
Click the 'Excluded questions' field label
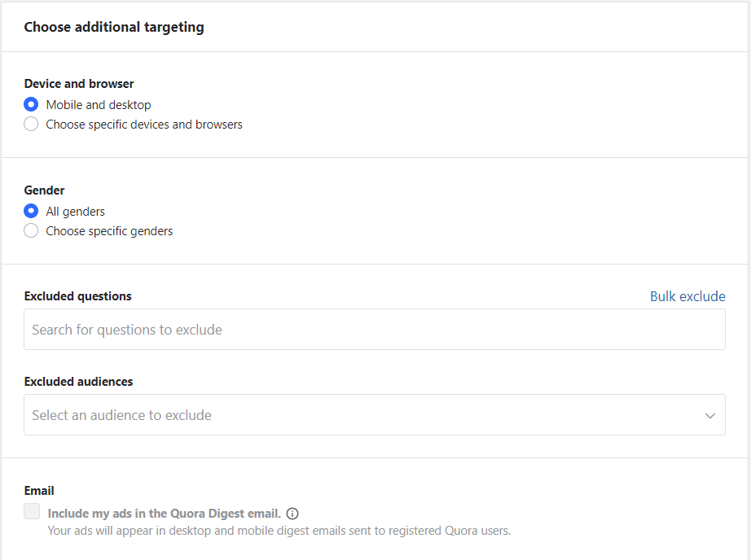point(77,296)
